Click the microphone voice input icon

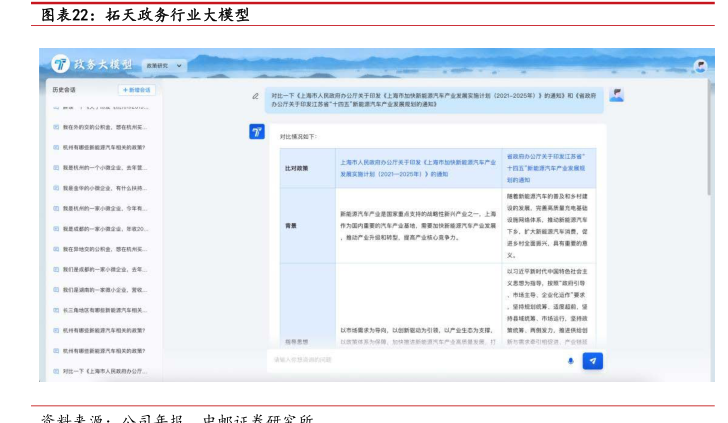coord(570,361)
